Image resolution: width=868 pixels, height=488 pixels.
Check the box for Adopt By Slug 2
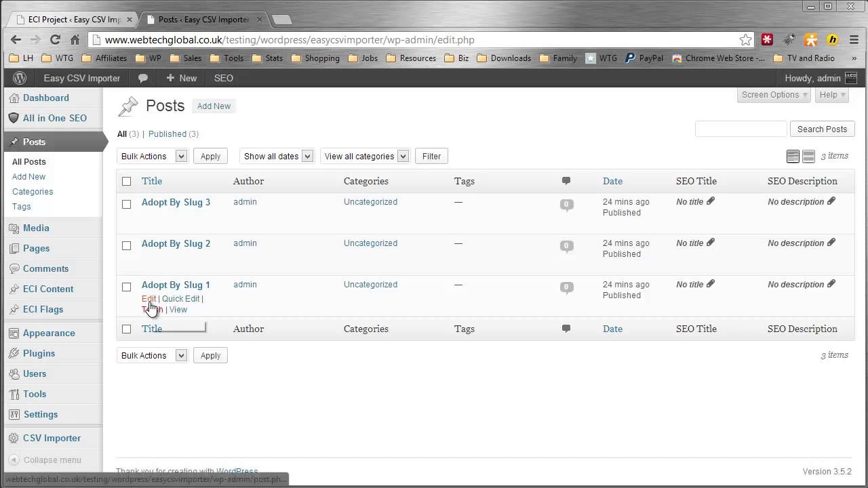[126, 245]
